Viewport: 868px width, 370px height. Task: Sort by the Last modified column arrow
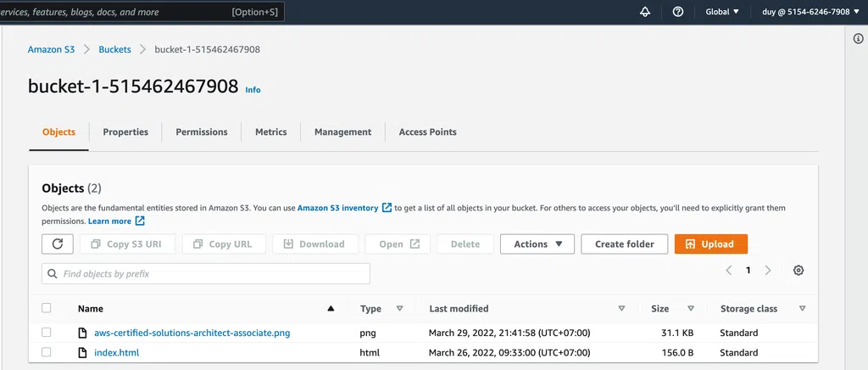click(x=621, y=309)
